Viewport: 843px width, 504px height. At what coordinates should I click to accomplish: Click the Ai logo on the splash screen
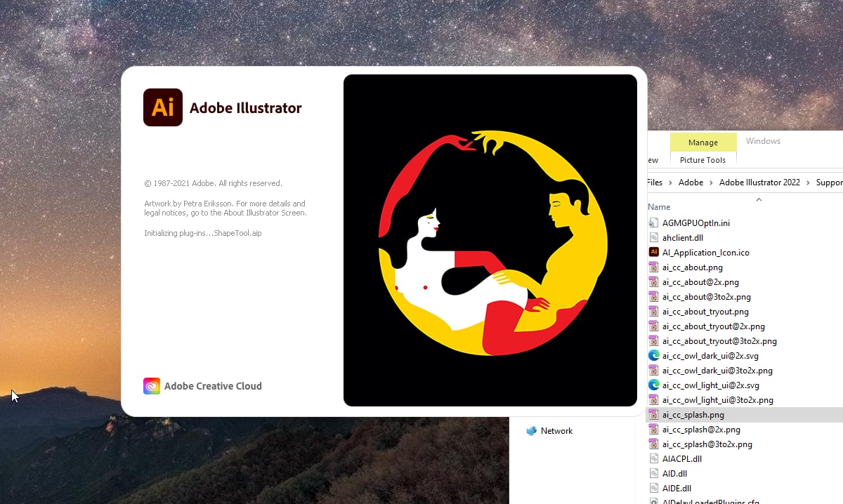pyautogui.click(x=163, y=107)
